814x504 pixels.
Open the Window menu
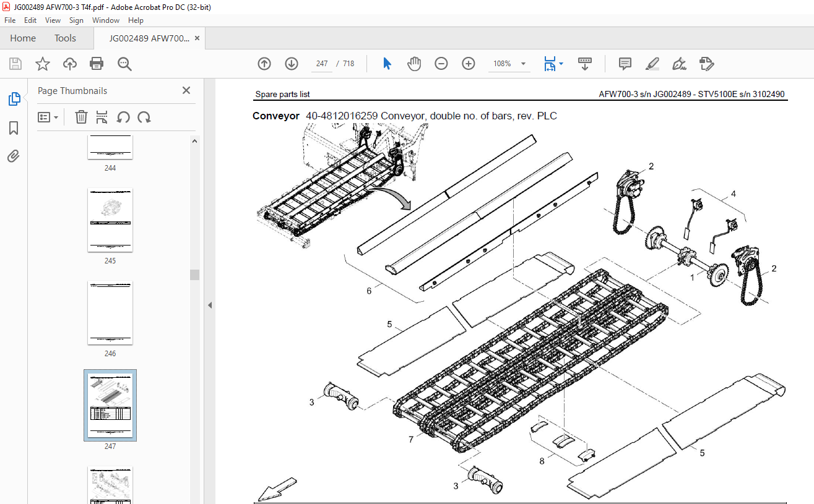tap(106, 20)
